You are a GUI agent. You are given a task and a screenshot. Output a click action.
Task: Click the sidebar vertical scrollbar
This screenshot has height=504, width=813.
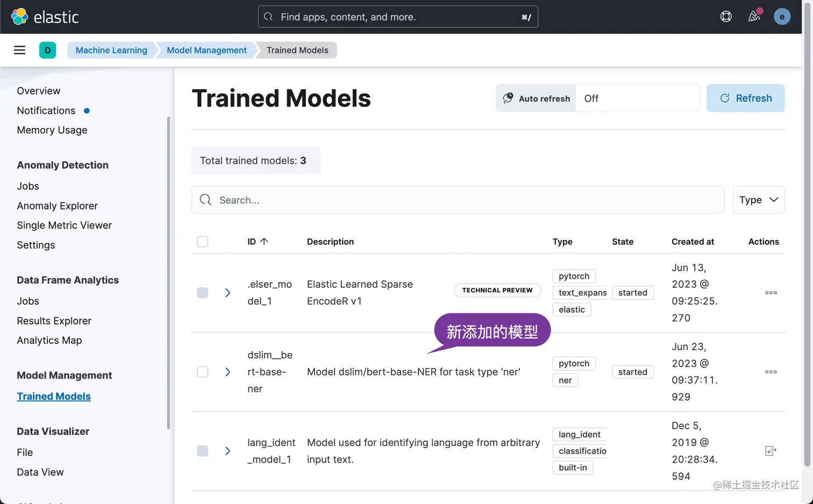(x=168, y=273)
